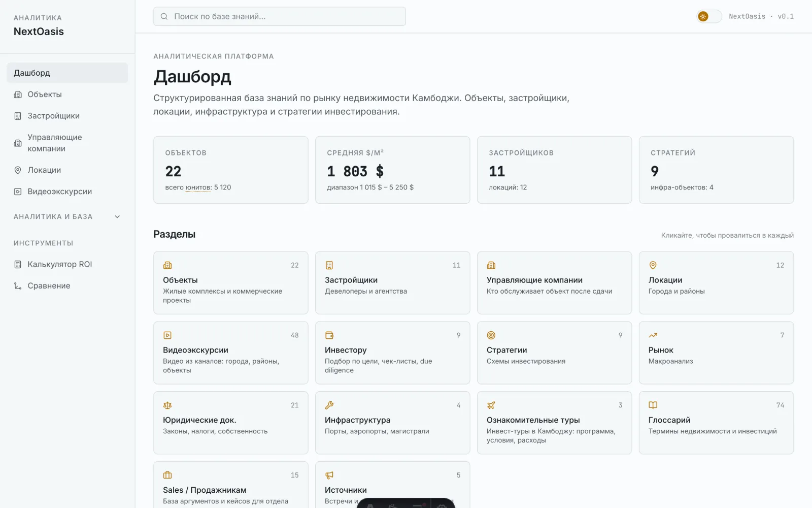This screenshot has width=812, height=508.
Task: Click the text Девелоперы и агентства
Action: click(366, 291)
